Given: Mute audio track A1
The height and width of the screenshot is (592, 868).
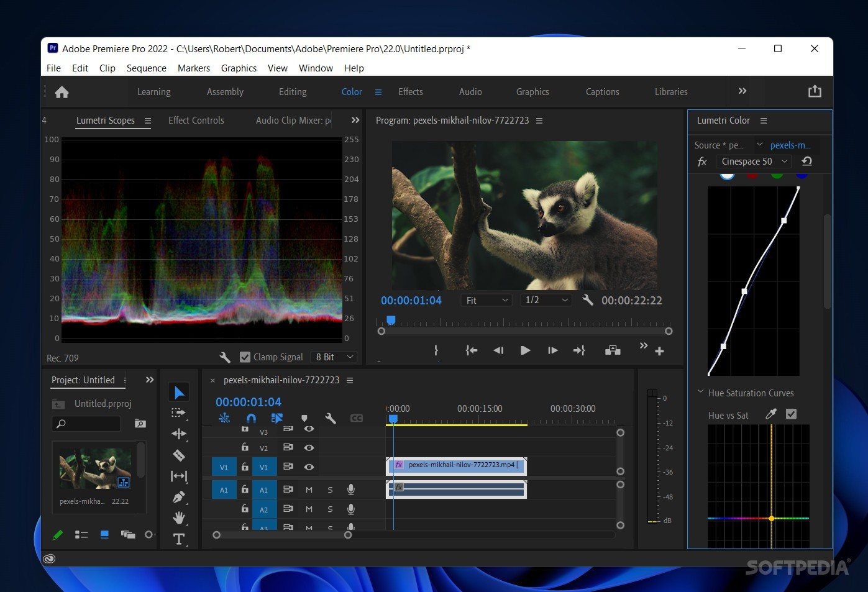Looking at the screenshot, I should (309, 490).
